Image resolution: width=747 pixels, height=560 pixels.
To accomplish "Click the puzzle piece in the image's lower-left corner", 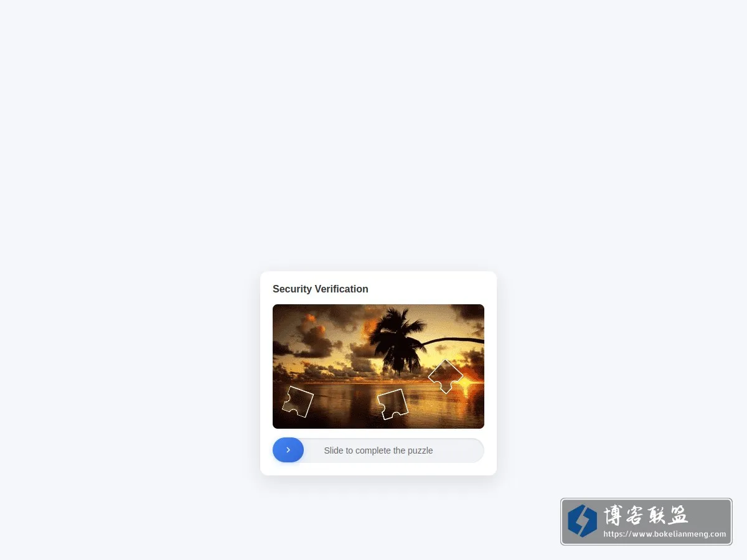I will [298, 401].
